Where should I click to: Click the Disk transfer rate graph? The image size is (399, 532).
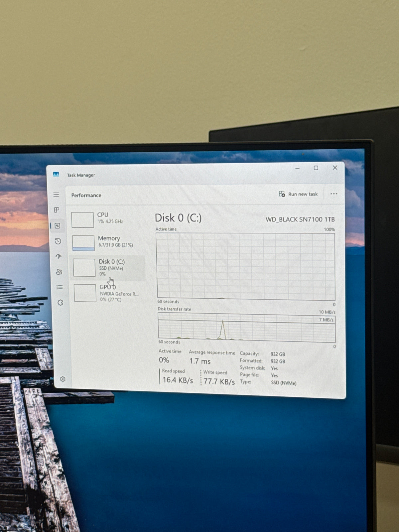[x=247, y=328]
